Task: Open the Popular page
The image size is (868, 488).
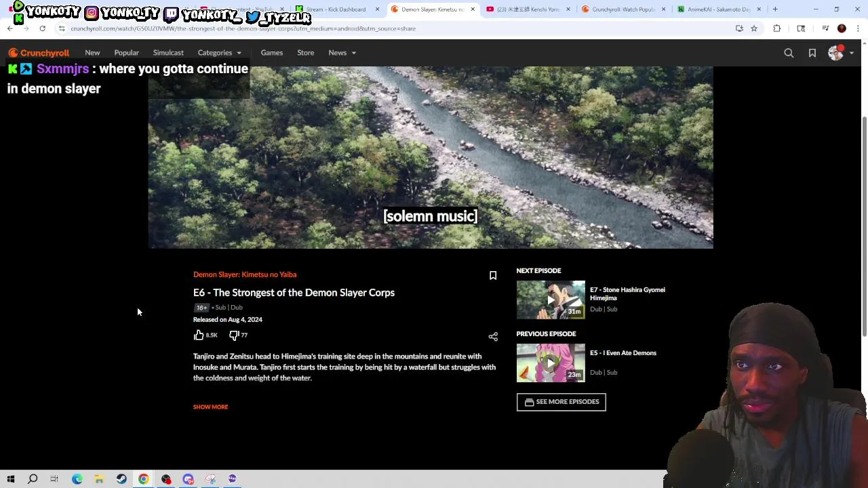Action: (x=127, y=53)
